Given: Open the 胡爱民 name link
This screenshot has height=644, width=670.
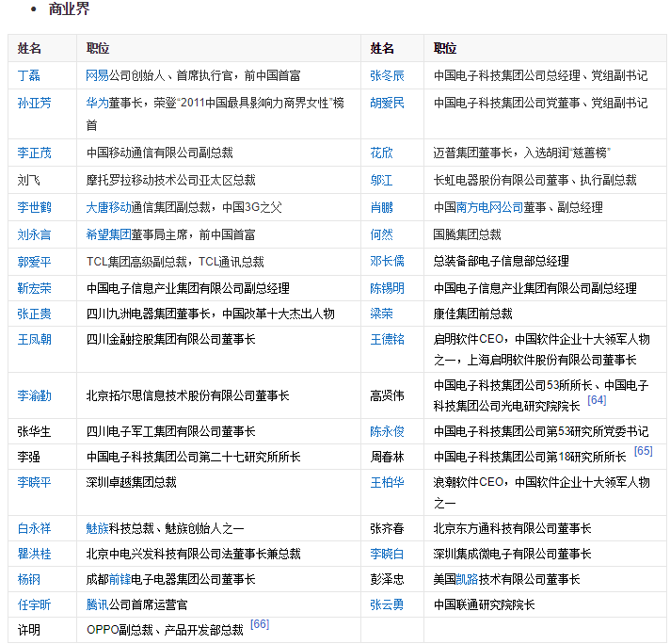Looking at the screenshot, I should (387, 103).
